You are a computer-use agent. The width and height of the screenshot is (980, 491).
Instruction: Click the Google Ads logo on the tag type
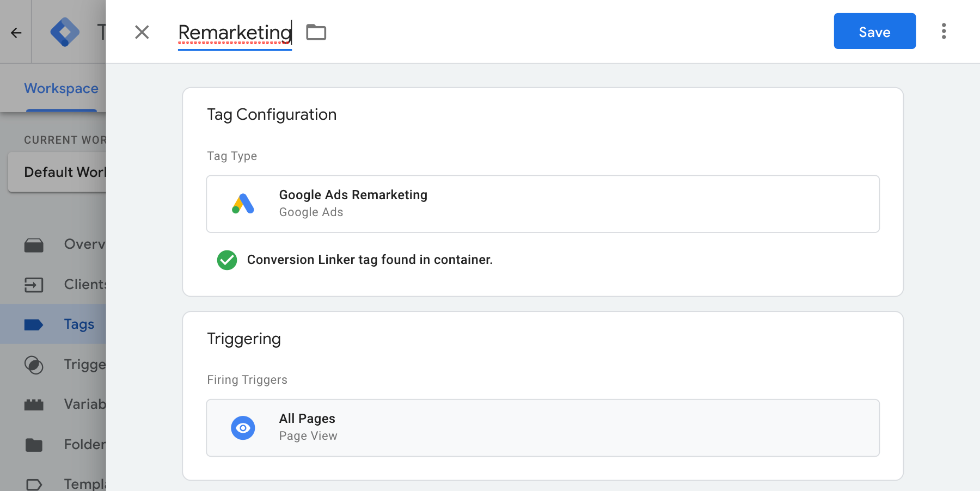[x=243, y=204]
